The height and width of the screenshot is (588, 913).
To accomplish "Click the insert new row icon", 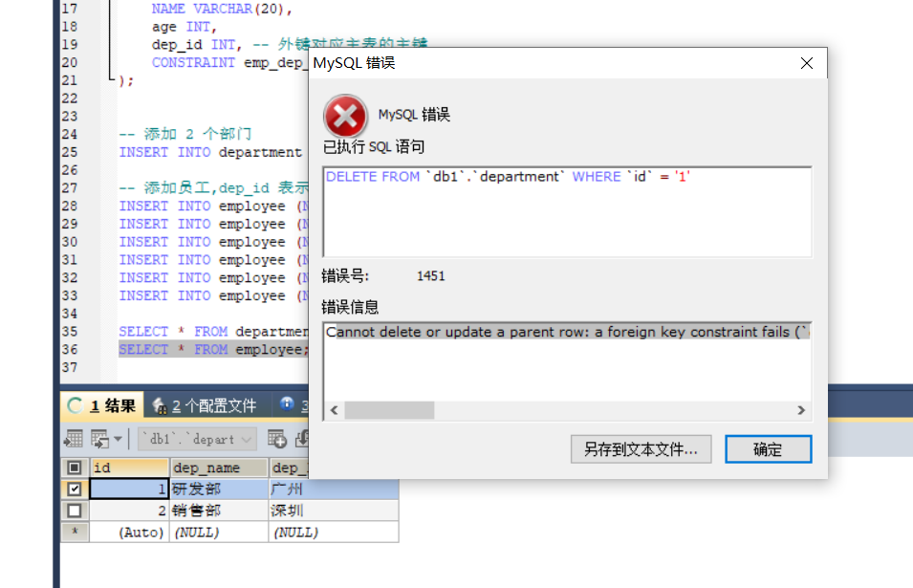I will [277, 439].
